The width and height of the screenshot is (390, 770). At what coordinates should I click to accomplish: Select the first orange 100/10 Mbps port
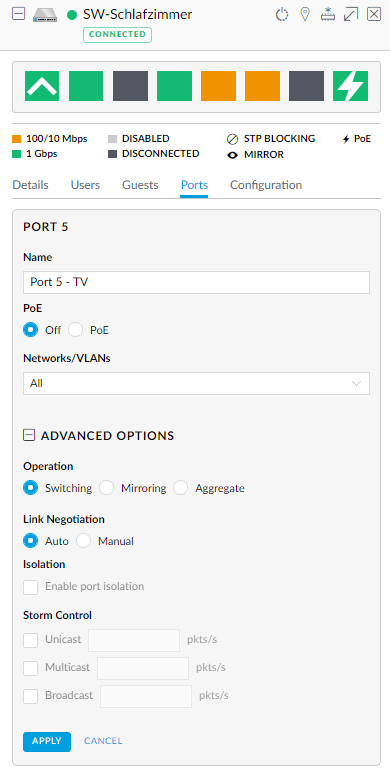pos(218,86)
